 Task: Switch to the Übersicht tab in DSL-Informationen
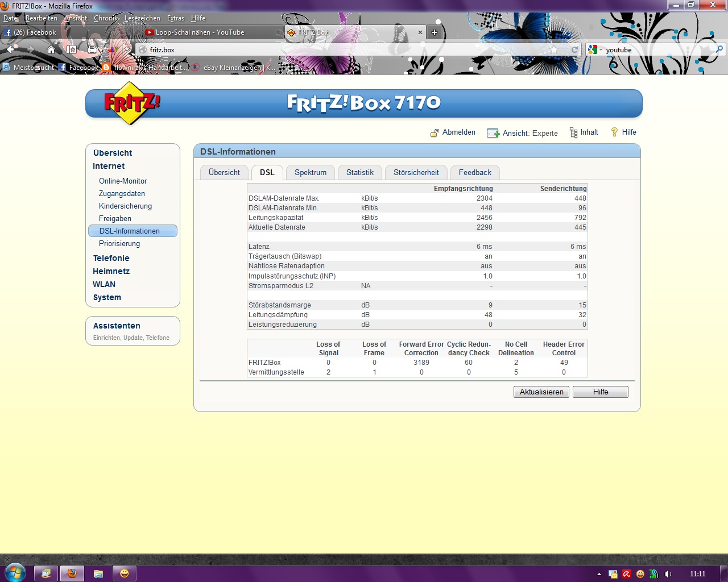click(x=224, y=172)
